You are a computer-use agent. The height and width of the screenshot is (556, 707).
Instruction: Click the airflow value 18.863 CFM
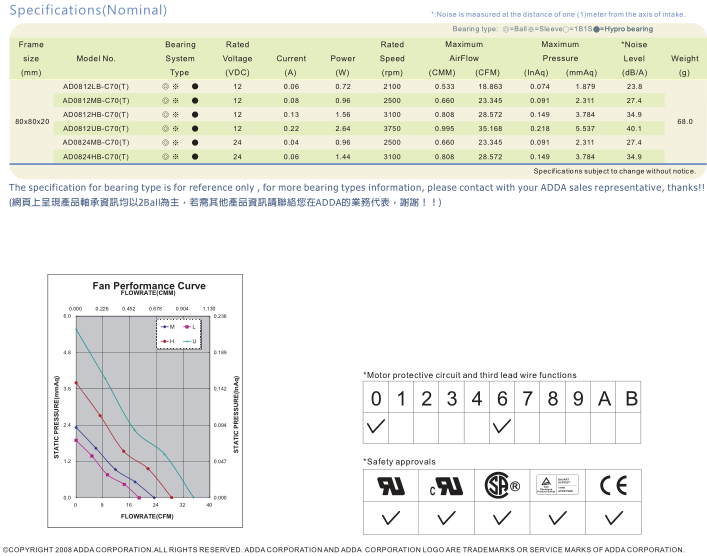[490, 87]
